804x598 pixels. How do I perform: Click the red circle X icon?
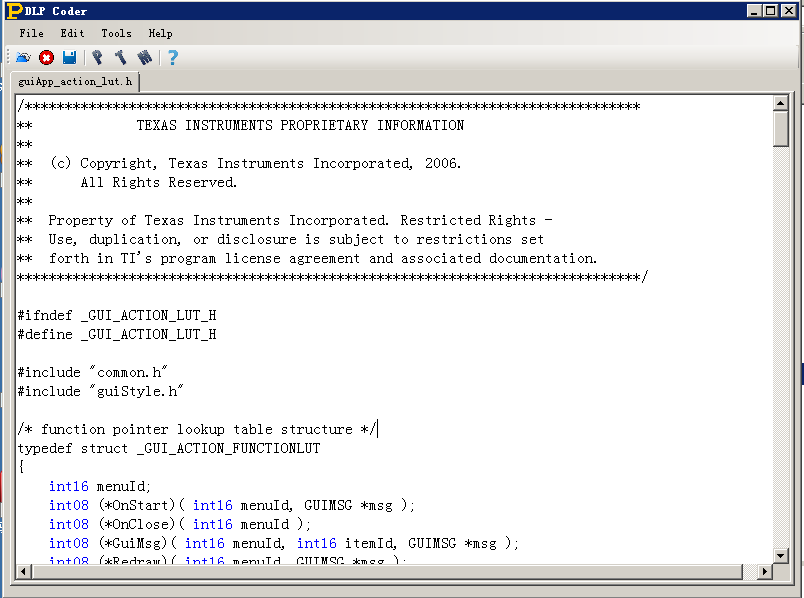click(x=46, y=57)
